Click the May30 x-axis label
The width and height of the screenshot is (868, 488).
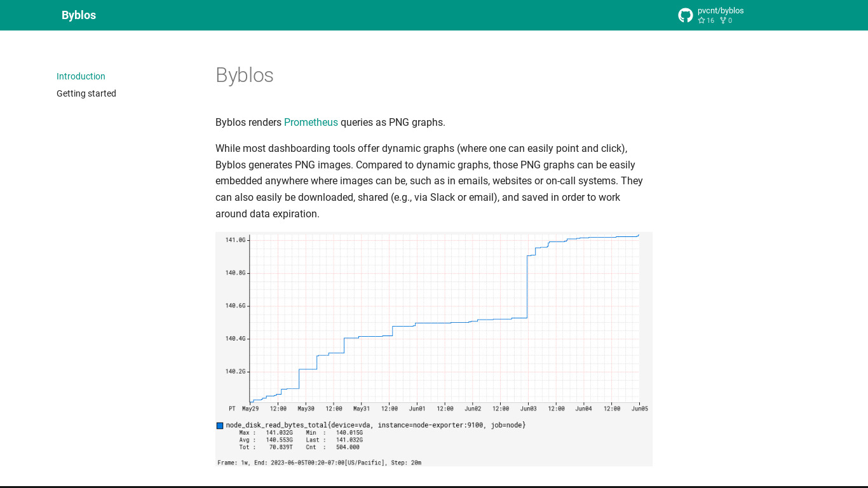pos(306,409)
